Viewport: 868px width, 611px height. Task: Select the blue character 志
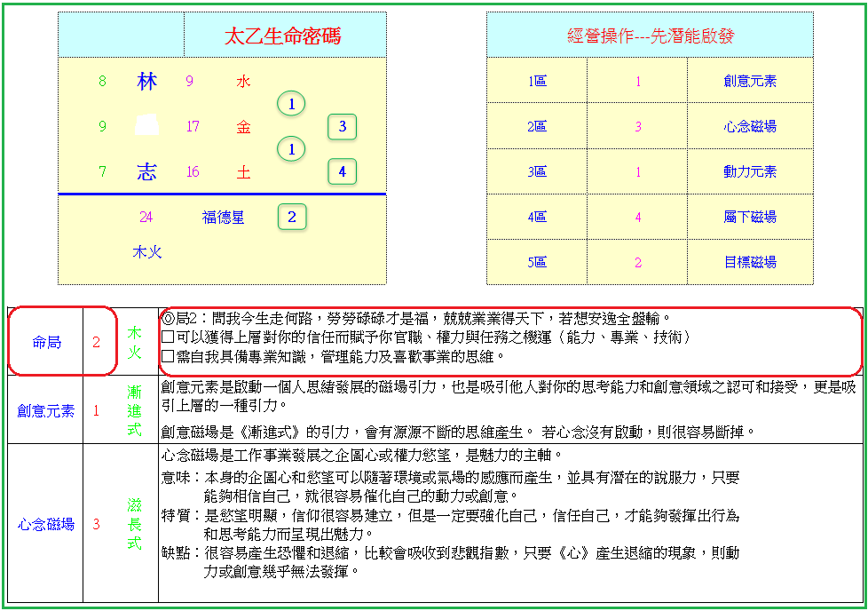(x=146, y=172)
